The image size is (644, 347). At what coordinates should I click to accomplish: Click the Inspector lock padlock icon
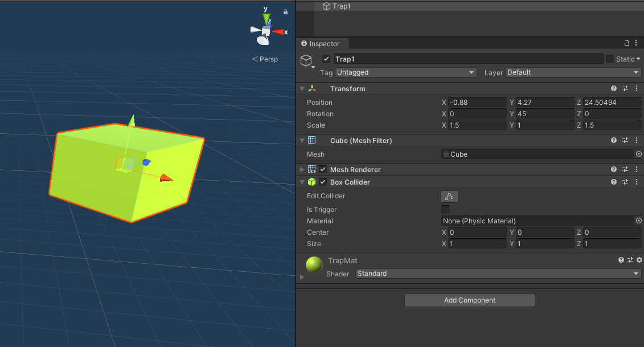[x=626, y=43]
